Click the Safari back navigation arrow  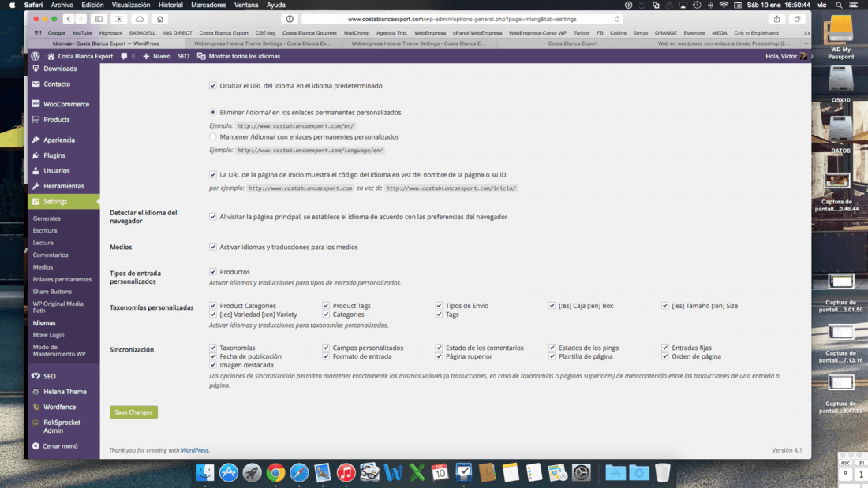(69, 19)
